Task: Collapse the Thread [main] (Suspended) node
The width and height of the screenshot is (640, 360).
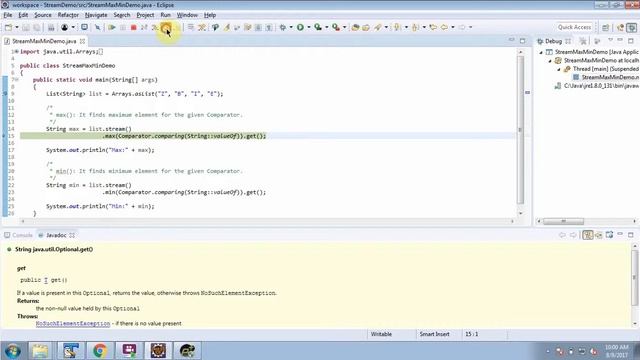Action: [x=559, y=69]
